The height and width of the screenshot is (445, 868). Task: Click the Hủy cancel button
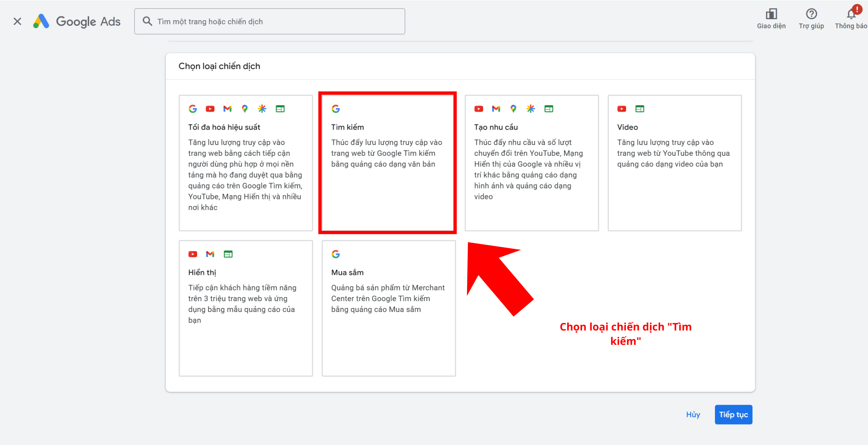693,415
